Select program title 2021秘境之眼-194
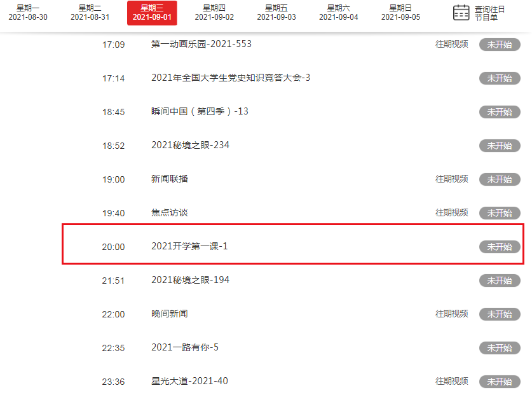Screen dimensions: 532x402 [190, 280]
